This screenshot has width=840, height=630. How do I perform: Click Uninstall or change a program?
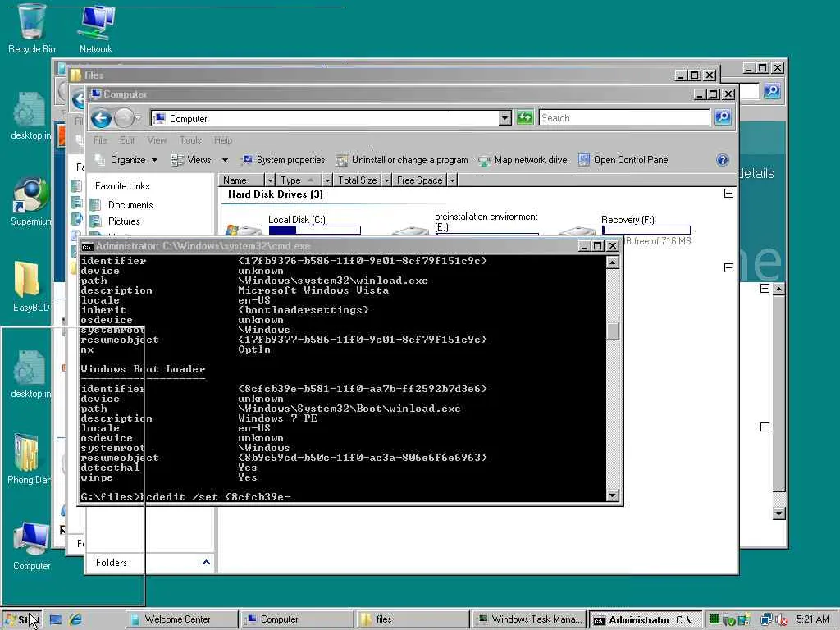pyautogui.click(x=402, y=160)
